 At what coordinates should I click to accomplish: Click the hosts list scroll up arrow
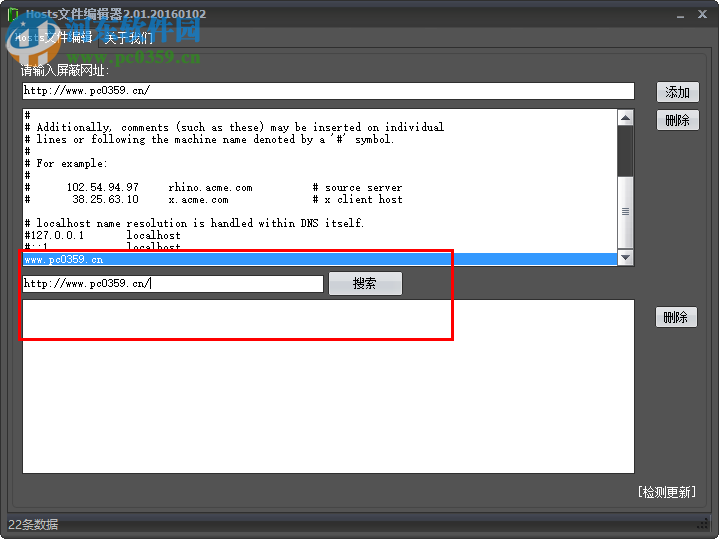pyautogui.click(x=625, y=118)
